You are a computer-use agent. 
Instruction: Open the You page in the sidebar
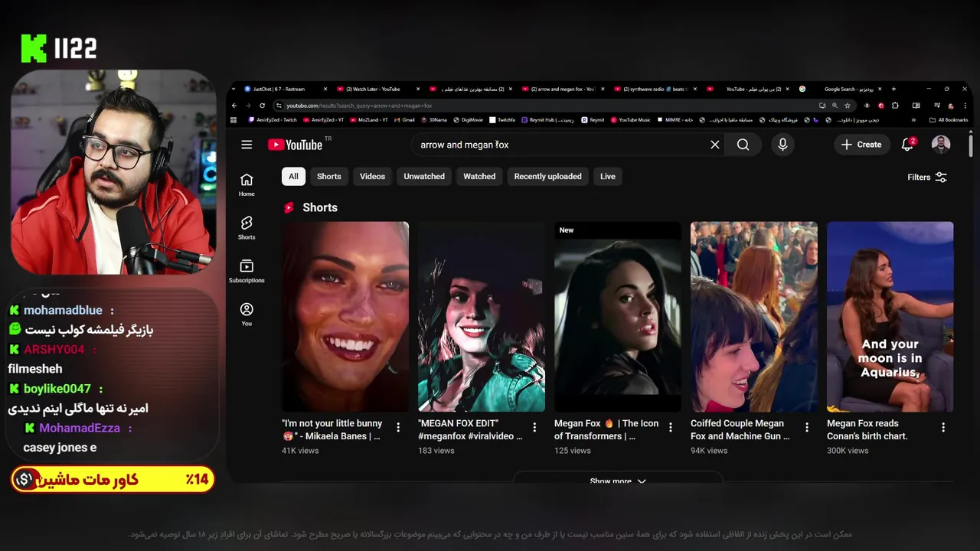pyautogui.click(x=247, y=314)
